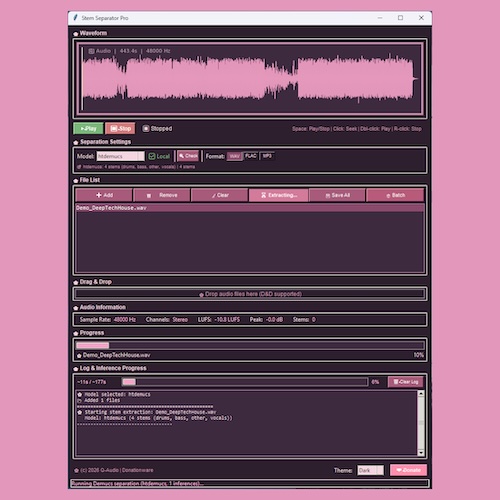Click the Stems count value 0

[314, 319]
